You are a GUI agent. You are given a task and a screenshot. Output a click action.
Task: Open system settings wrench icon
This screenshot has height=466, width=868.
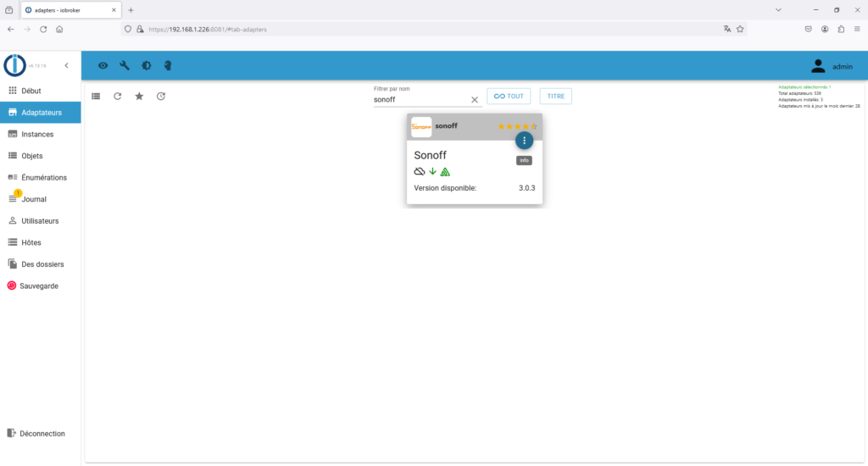pos(125,65)
